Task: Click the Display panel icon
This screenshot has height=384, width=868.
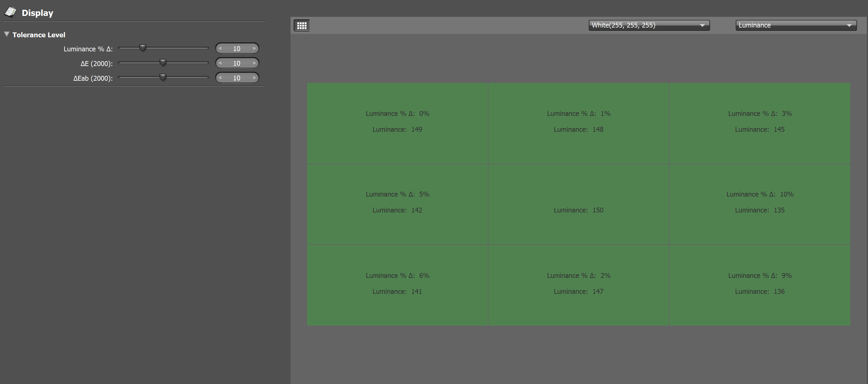Action: (x=10, y=13)
